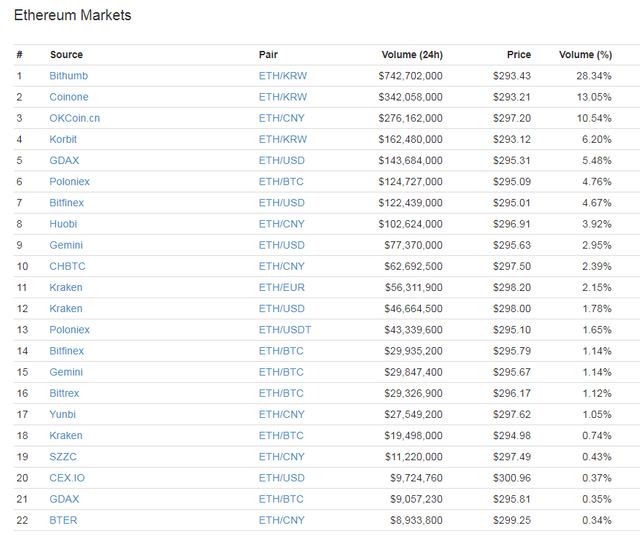This screenshot has width=640, height=535.
Task: Open the Bithumb exchange link
Action: click(69, 76)
